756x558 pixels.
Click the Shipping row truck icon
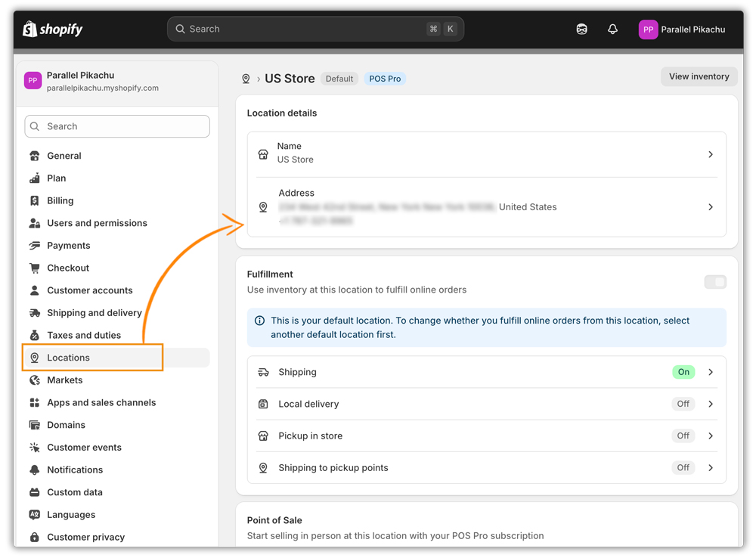coord(263,372)
